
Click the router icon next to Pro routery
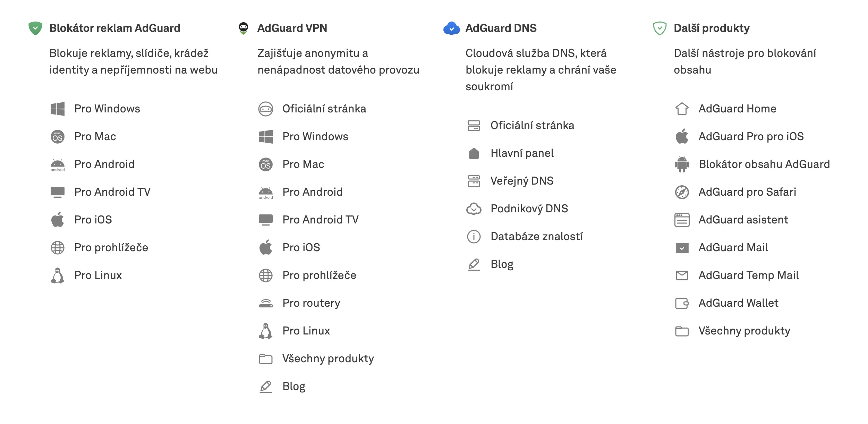(266, 303)
